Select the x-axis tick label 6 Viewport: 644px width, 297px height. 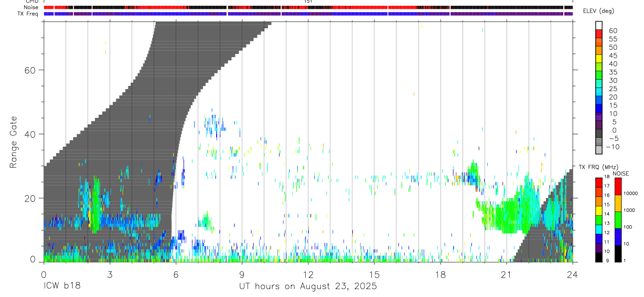(176, 274)
